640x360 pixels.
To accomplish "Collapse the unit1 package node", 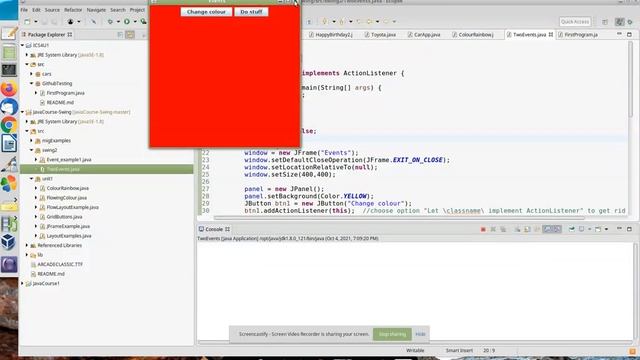I will tap(32, 179).
